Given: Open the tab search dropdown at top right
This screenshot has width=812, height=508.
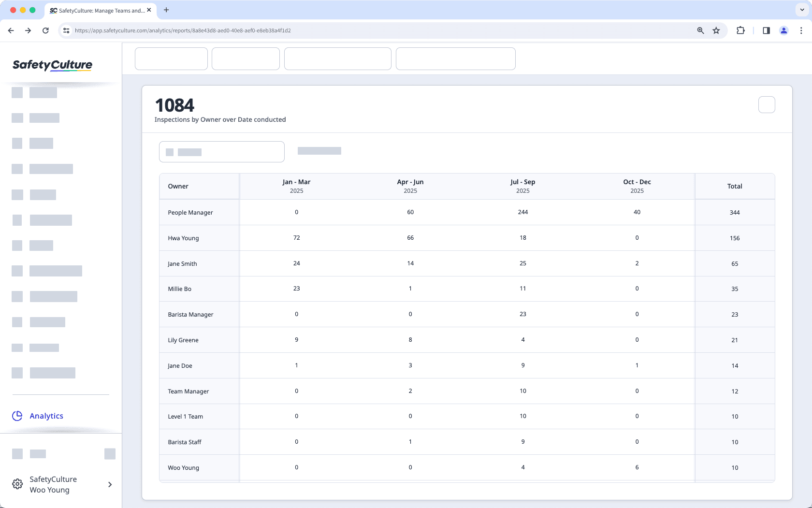Looking at the screenshot, I should [801, 10].
